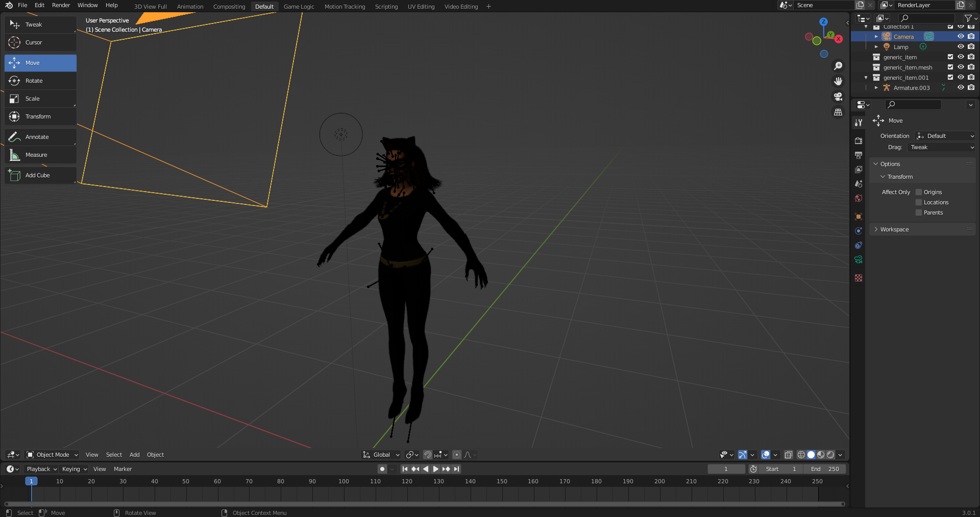
Task: Jump to the timeline end frame
Action: tap(457, 469)
